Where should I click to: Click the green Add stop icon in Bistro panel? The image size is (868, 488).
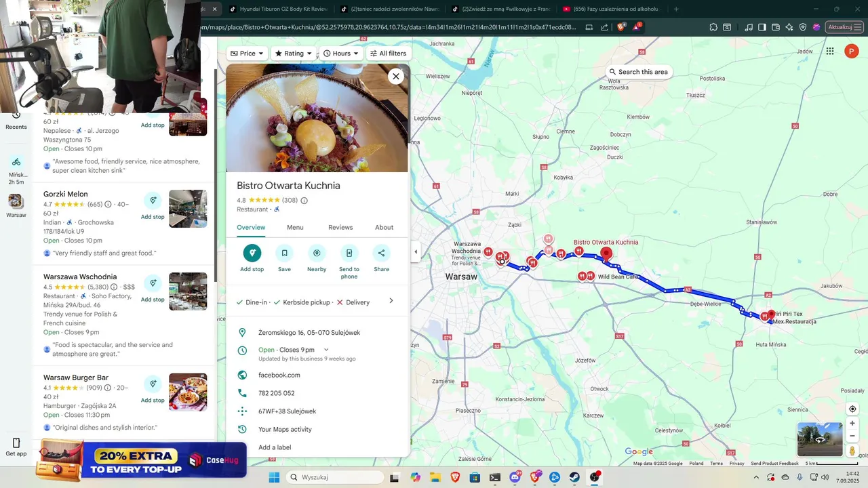[x=252, y=253]
